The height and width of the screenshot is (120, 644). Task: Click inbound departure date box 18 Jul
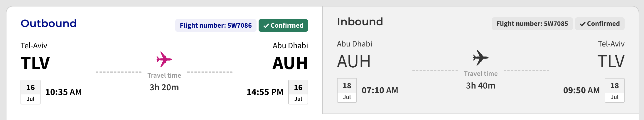click(x=347, y=90)
